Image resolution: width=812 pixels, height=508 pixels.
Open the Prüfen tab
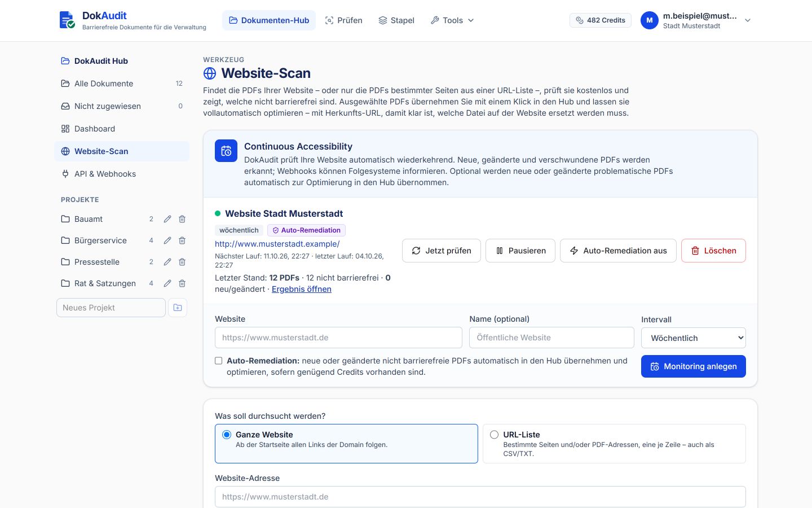tap(344, 20)
